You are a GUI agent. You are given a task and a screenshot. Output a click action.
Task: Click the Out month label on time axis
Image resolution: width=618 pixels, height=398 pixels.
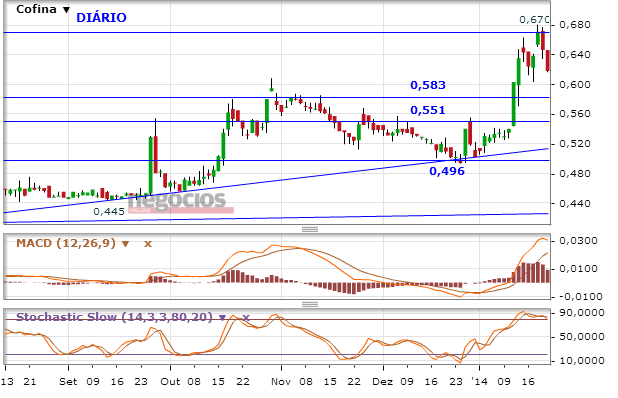click(170, 382)
